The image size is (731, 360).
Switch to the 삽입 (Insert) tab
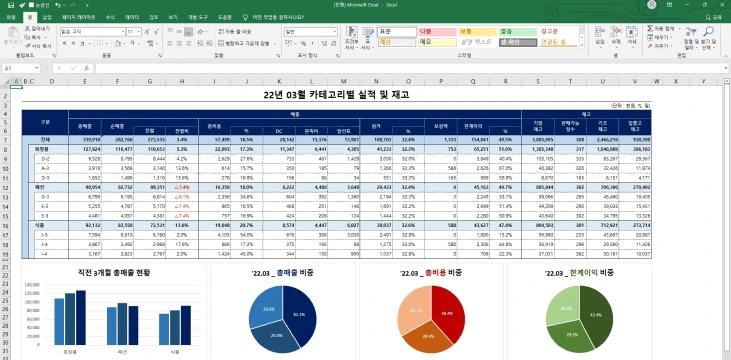tap(47, 17)
